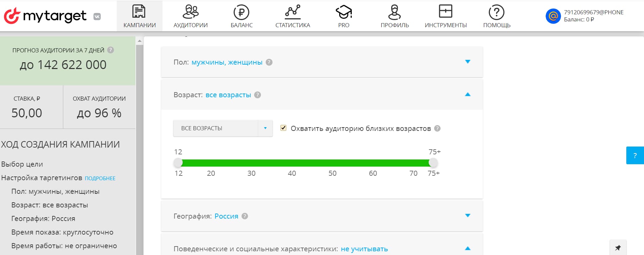Click the green age slider track

(306, 163)
